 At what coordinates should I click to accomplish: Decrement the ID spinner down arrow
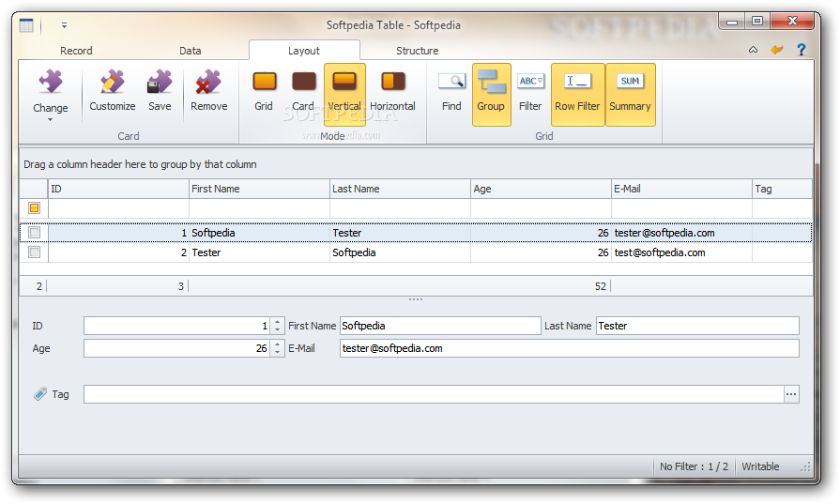(x=278, y=330)
